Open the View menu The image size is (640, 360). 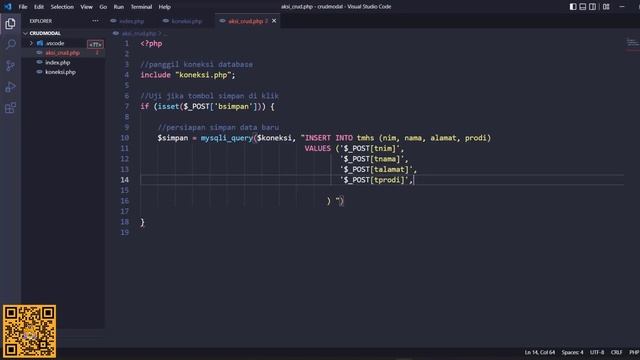pos(86,7)
